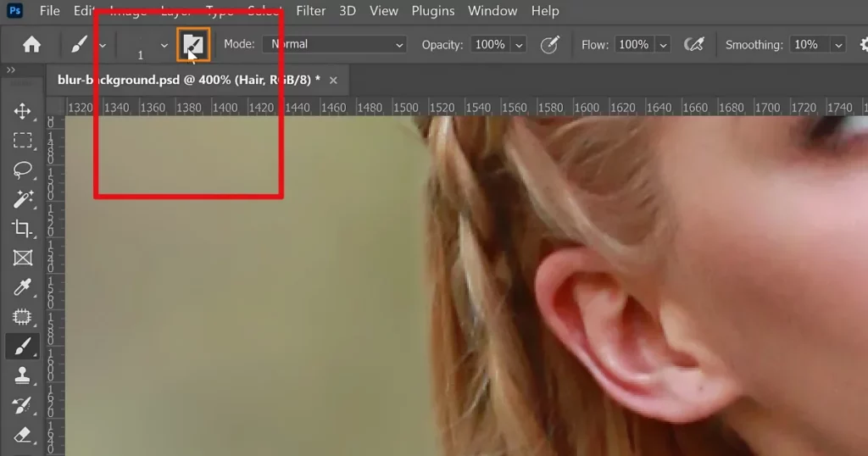This screenshot has height=456, width=868.
Task: Expand the Opacity slider arrow
Action: 520,46
